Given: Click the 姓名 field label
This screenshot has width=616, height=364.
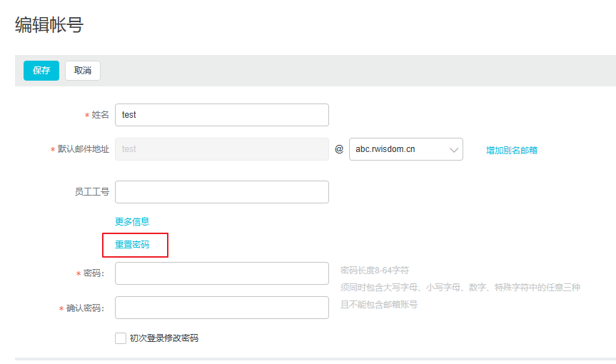Looking at the screenshot, I should coord(100,115).
